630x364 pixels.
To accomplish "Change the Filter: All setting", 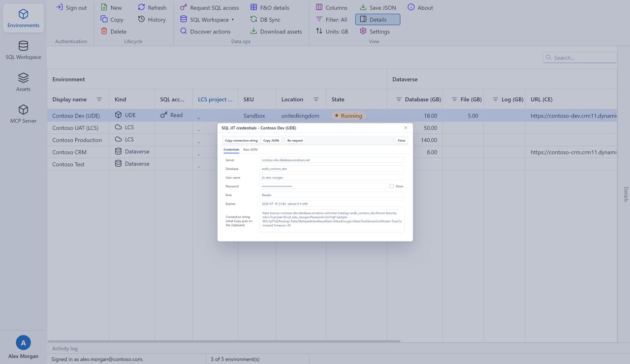I will coord(332,19).
